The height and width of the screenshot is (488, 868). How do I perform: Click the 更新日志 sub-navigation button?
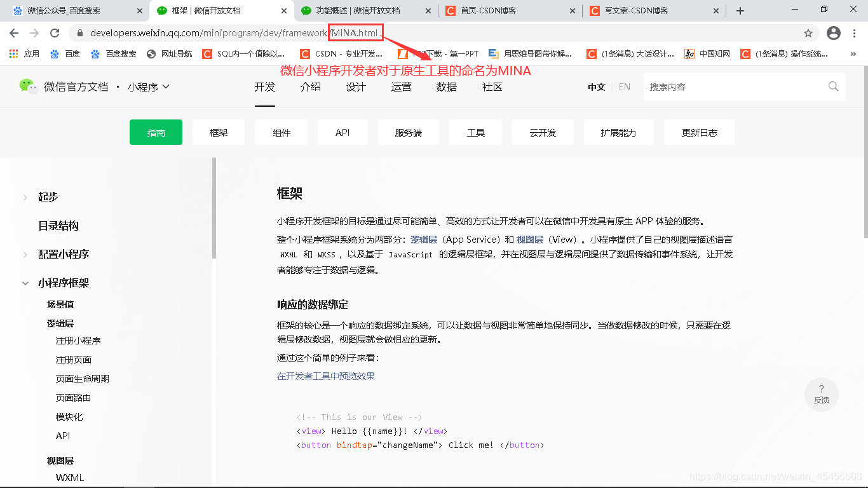(x=700, y=132)
